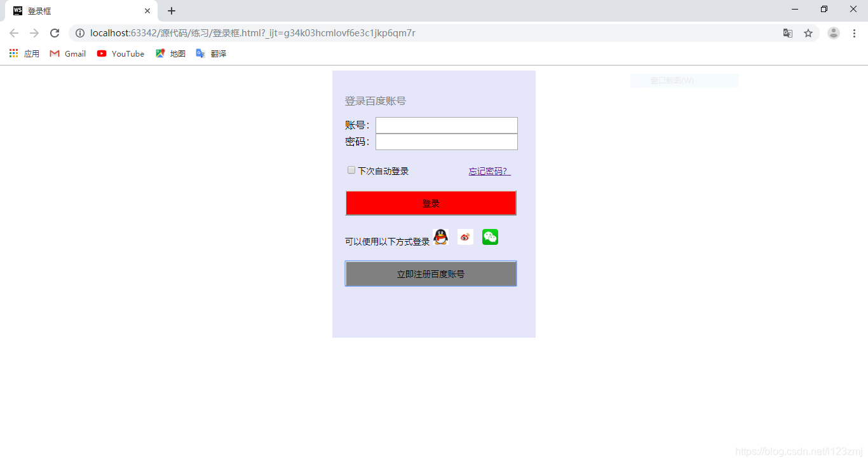Focus the 密码 input field
The height and width of the screenshot is (463, 868).
[x=447, y=142]
